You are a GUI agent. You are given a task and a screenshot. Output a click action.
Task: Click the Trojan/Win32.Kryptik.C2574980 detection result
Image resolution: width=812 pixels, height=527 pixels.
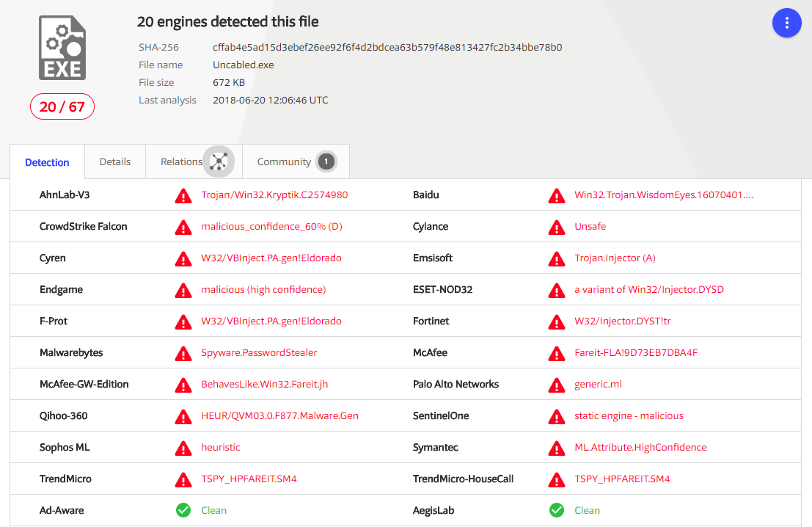(274, 195)
